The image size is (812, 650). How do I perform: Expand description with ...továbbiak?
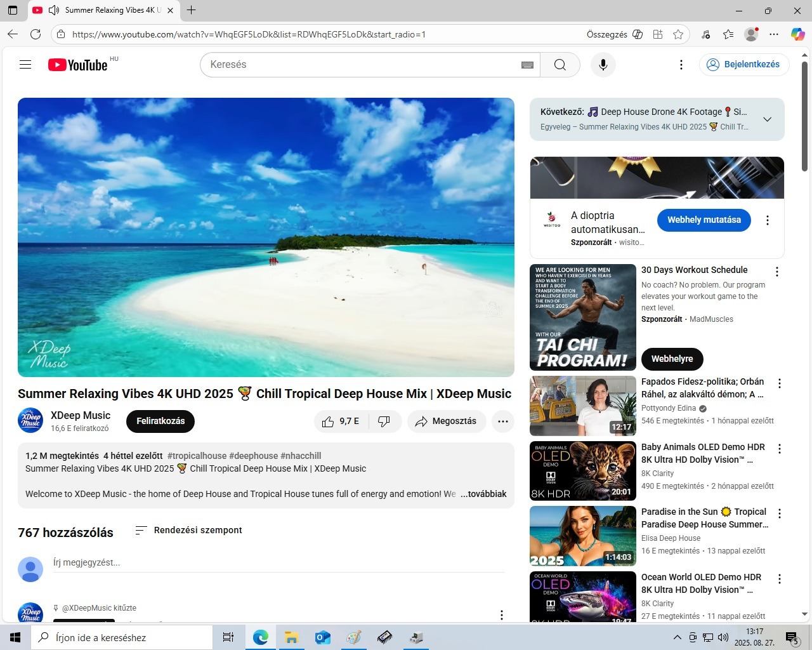click(484, 494)
